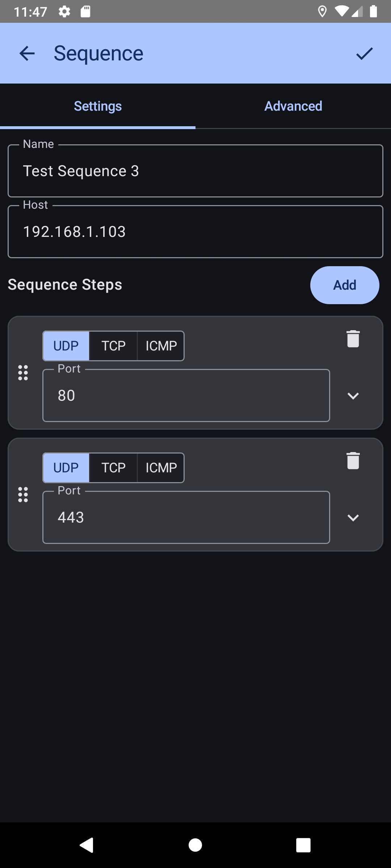
Task: Select ICMP for the port 80 step
Action: pyautogui.click(x=161, y=346)
